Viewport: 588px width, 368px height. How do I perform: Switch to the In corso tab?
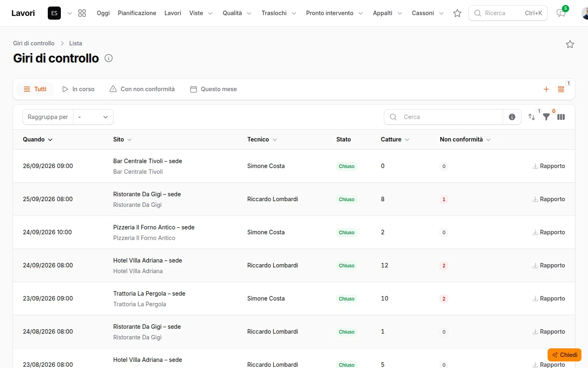tap(78, 89)
